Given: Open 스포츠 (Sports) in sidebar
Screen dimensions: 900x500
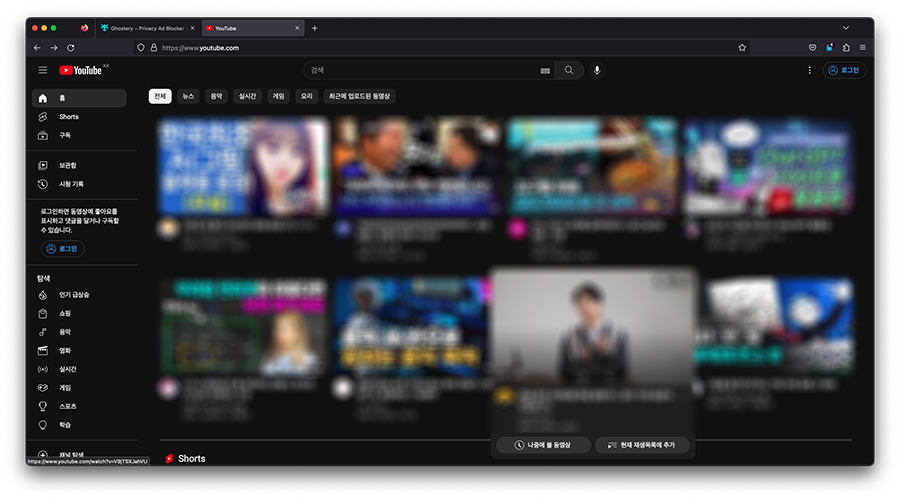Looking at the screenshot, I should pos(79,406).
